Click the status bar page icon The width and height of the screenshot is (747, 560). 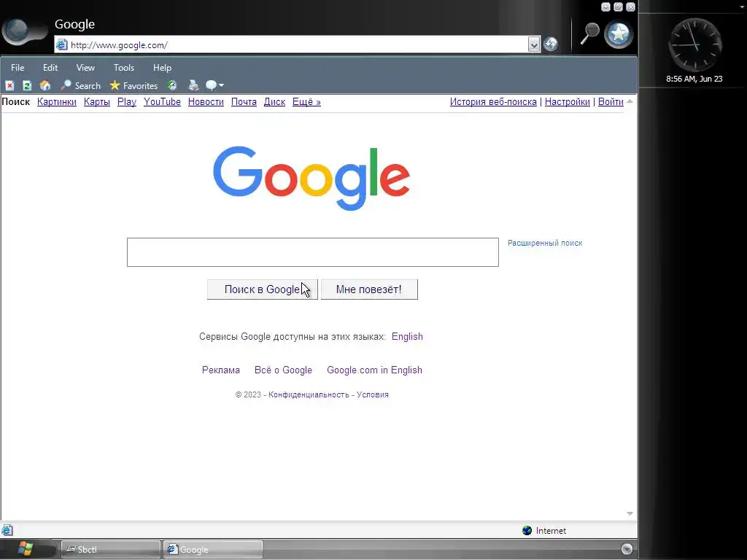[7, 530]
